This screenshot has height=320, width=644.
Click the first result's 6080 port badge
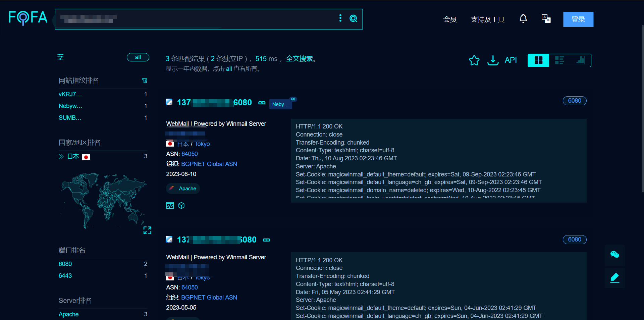(575, 101)
